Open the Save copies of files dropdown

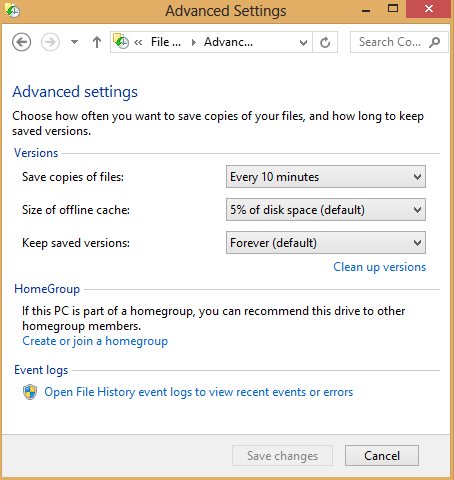(x=326, y=177)
